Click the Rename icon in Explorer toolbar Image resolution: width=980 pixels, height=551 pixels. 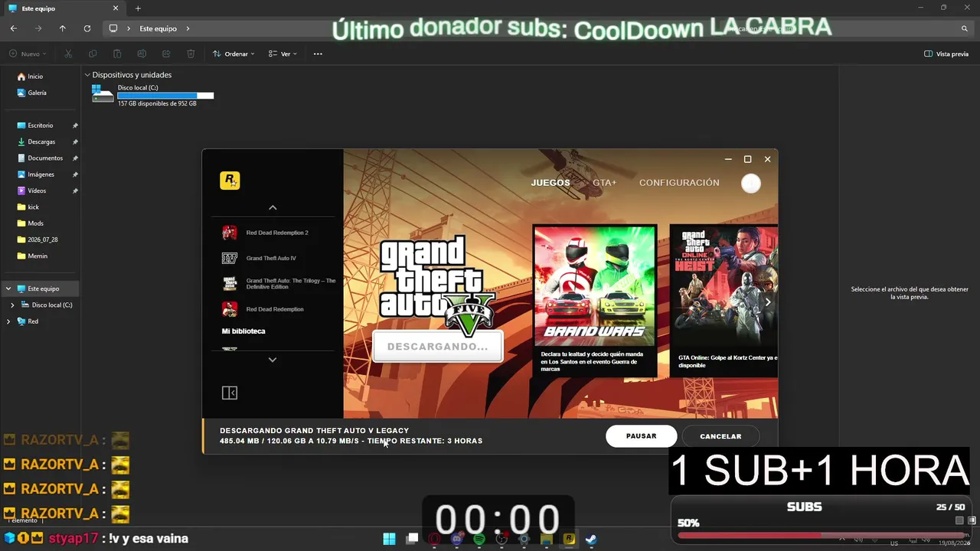pos(142,54)
